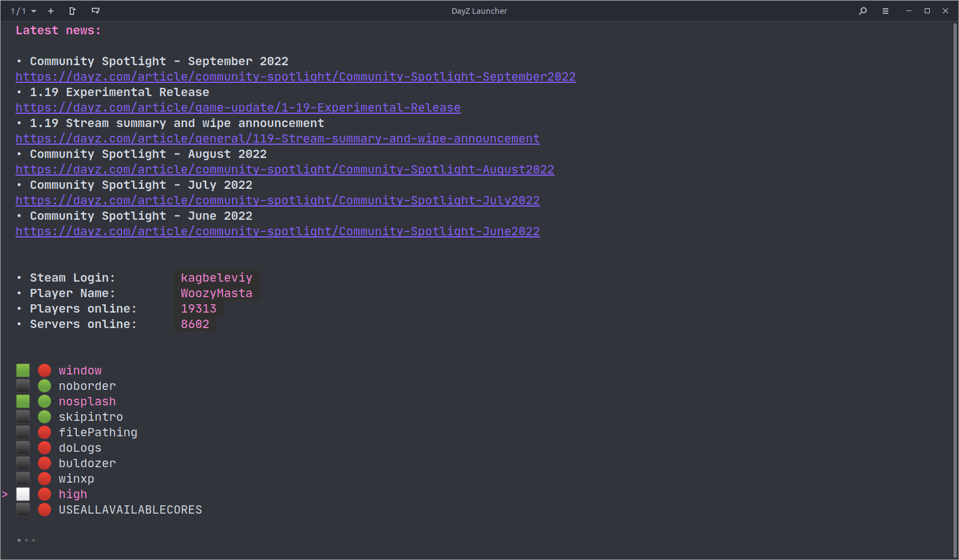Click the nosplash option label
The image size is (959, 560).
coord(87,401)
